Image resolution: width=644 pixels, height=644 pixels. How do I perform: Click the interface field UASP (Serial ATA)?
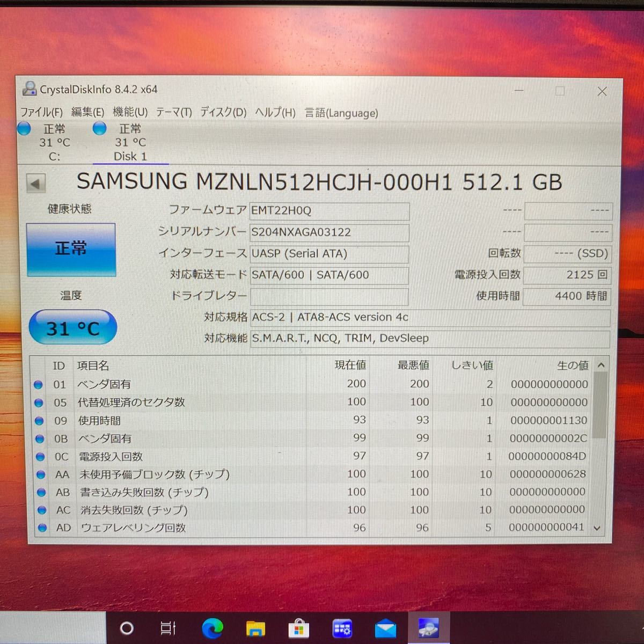[330, 253]
